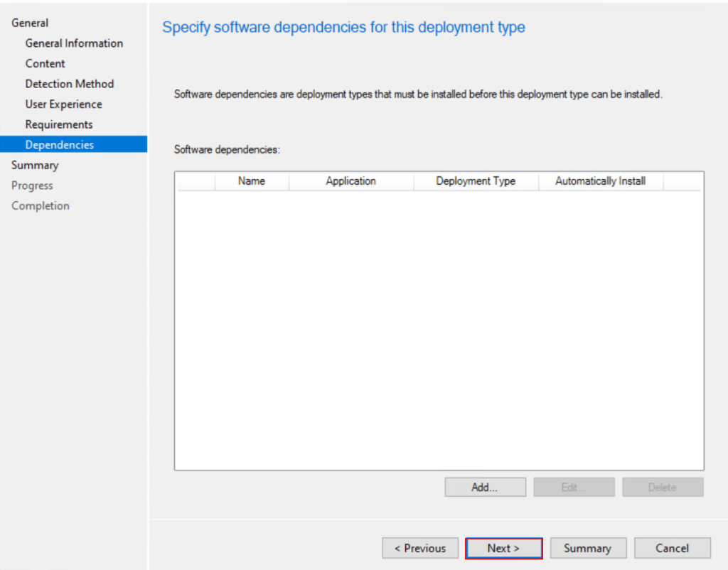Click the greyed-out Edit button
728x570 pixels.
[574, 488]
